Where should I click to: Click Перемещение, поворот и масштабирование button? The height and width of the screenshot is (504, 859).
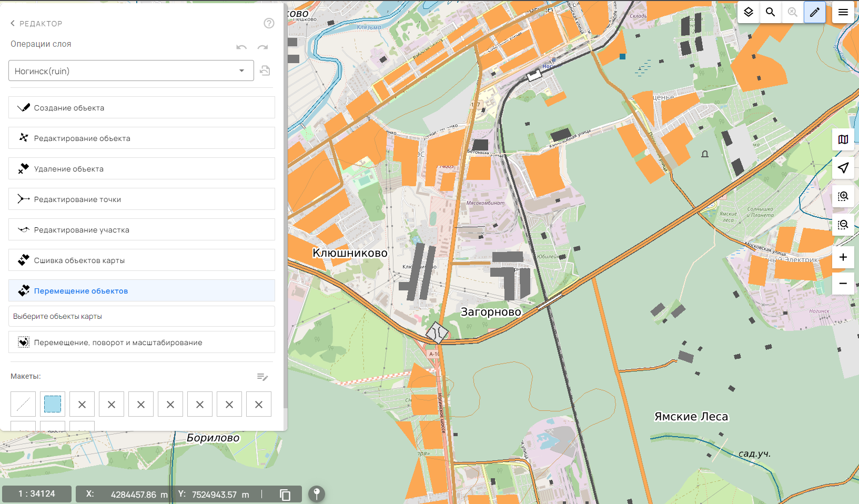[x=142, y=342]
